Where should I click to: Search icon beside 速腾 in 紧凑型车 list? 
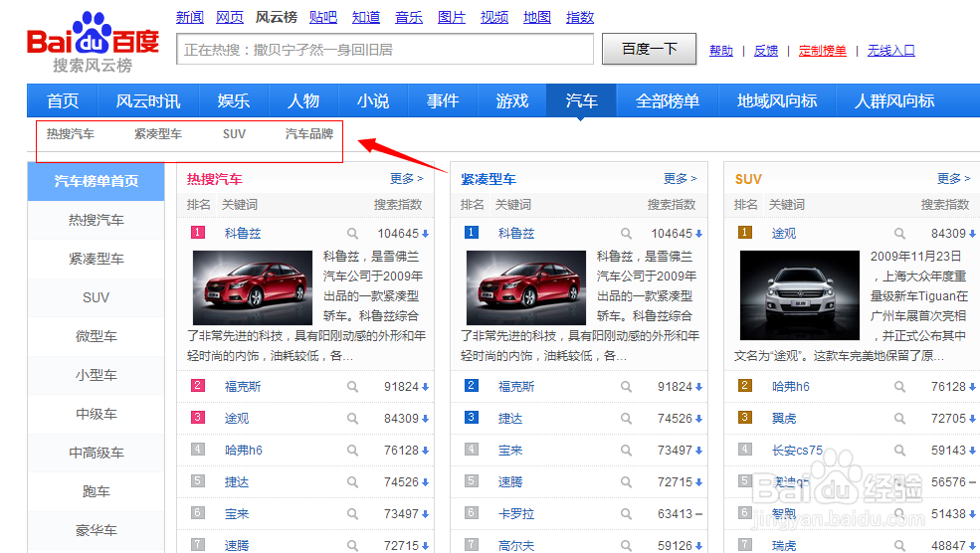(x=626, y=482)
